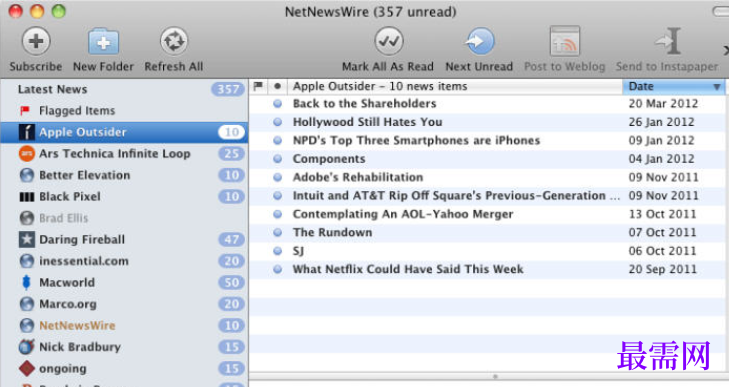
Task: Click Mark All As Read checkmark icon
Action: [x=388, y=41]
